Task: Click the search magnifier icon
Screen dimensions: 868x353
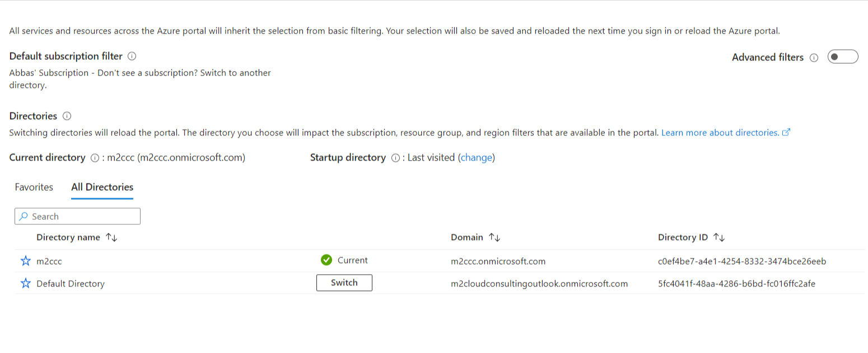Action: pyautogui.click(x=24, y=216)
